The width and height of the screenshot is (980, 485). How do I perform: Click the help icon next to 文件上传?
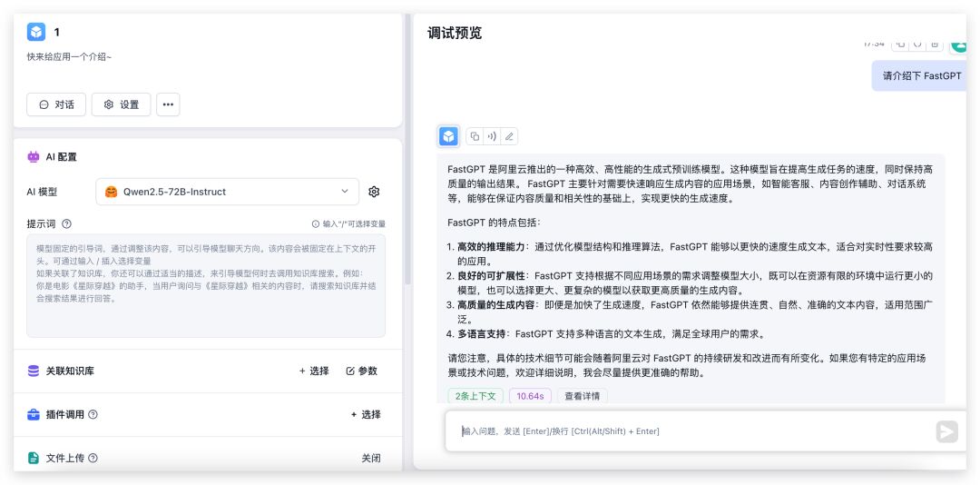(93, 458)
